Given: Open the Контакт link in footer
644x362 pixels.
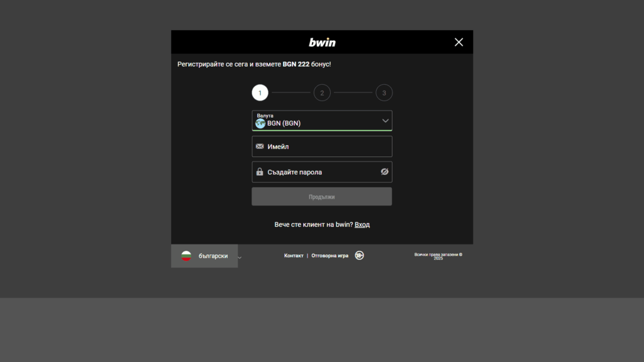Looking at the screenshot, I should click(x=294, y=256).
